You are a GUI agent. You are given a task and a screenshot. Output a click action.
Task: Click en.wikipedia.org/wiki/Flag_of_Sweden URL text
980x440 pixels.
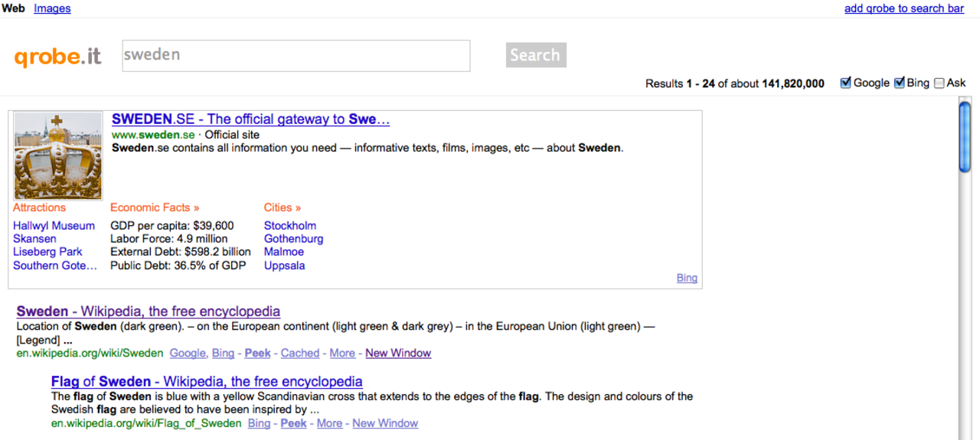146,423
